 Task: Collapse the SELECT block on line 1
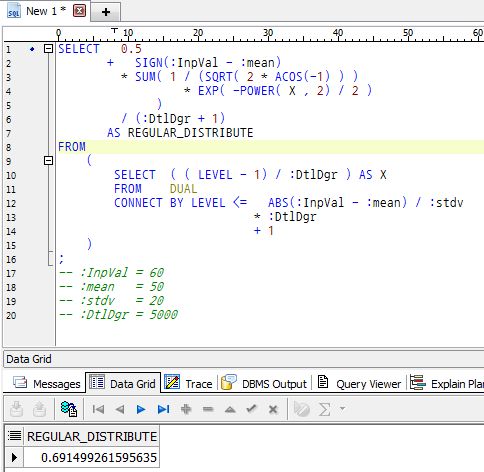coord(48,49)
